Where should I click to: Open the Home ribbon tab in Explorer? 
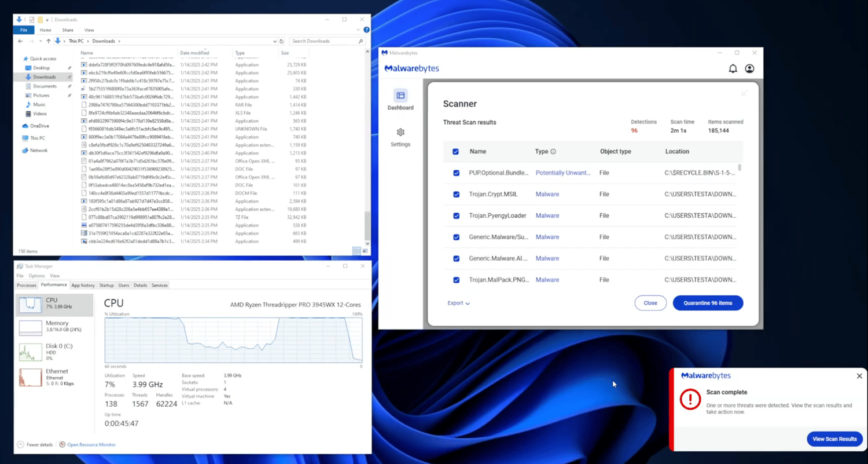(45, 30)
